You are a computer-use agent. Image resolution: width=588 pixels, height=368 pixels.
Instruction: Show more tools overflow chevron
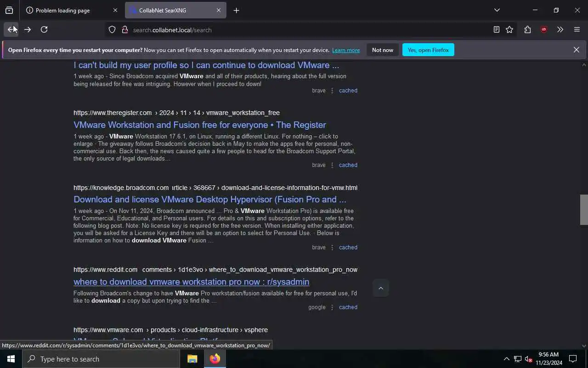point(560,29)
